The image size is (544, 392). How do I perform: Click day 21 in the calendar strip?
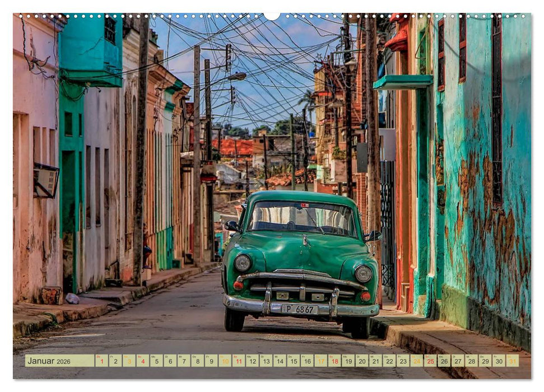pos(375,361)
